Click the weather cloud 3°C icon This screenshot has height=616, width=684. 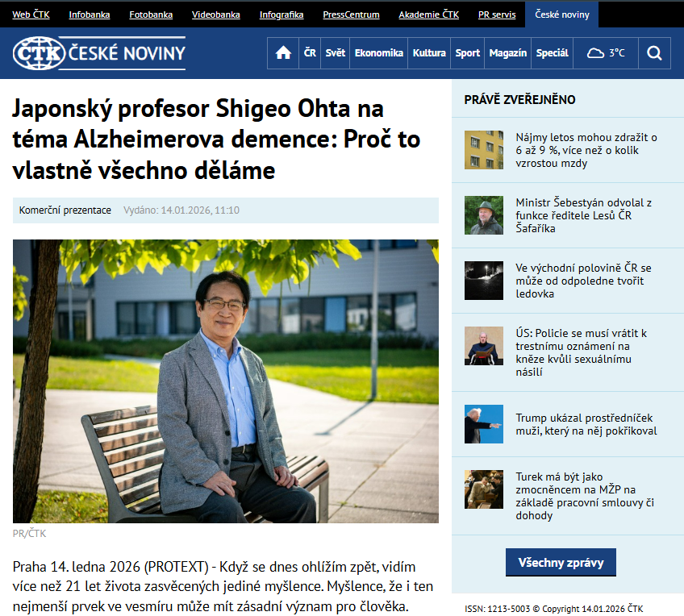coord(606,53)
